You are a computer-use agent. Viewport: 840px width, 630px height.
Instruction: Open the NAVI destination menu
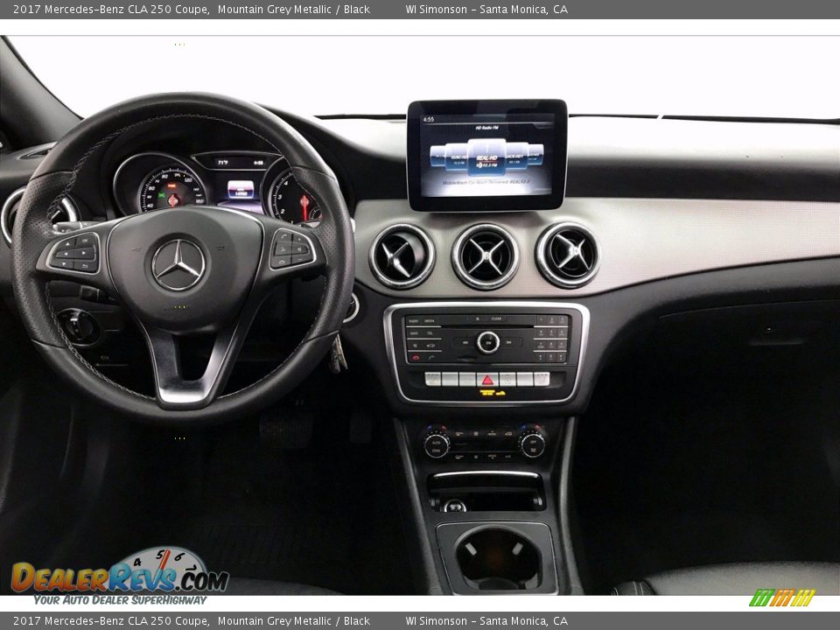pos(414,332)
